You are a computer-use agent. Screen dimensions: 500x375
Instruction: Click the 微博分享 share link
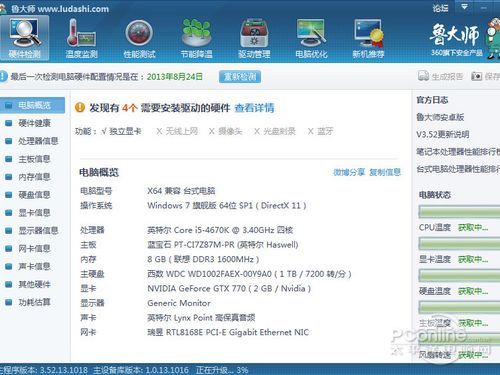pos(349,172)
